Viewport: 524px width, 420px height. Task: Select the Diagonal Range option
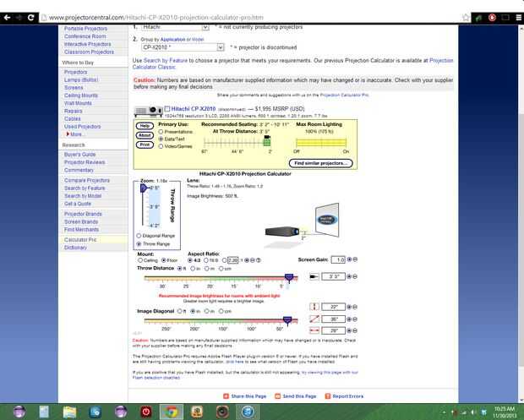coord(139,236)
